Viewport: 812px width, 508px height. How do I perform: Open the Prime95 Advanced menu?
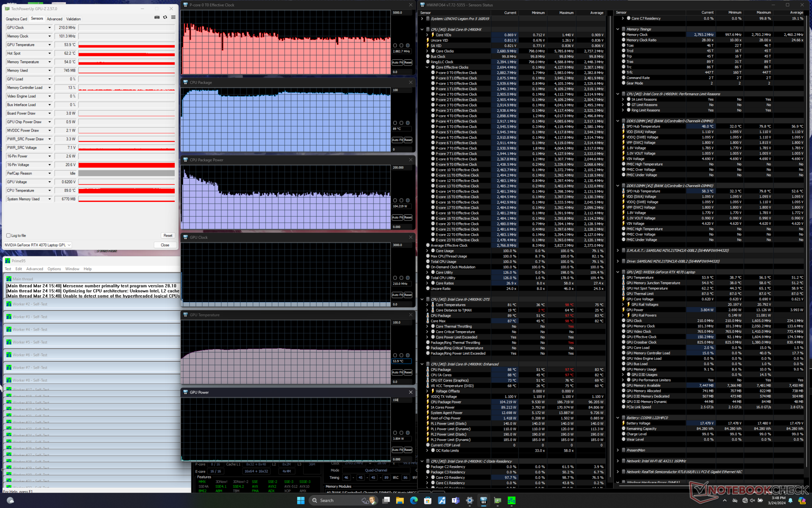35,269
